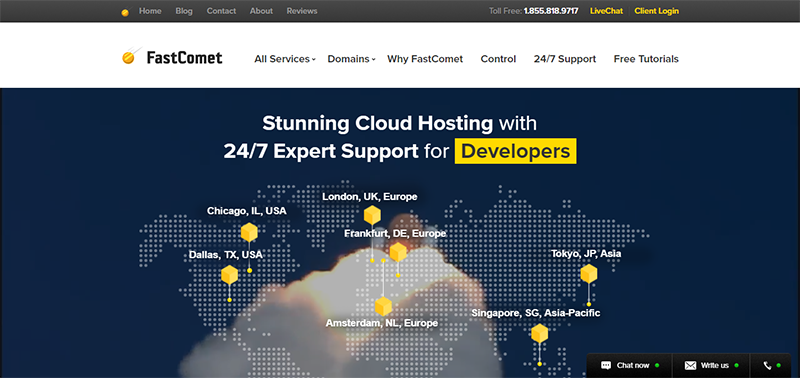
Task: Click the London, UK, Europe label
Action: (370, 196)
